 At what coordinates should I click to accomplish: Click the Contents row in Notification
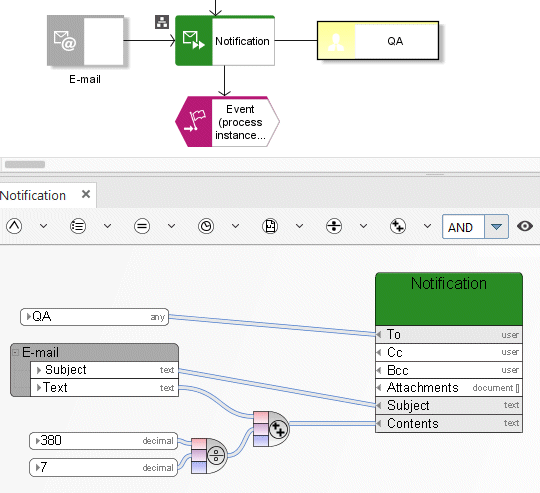(449, 423)
